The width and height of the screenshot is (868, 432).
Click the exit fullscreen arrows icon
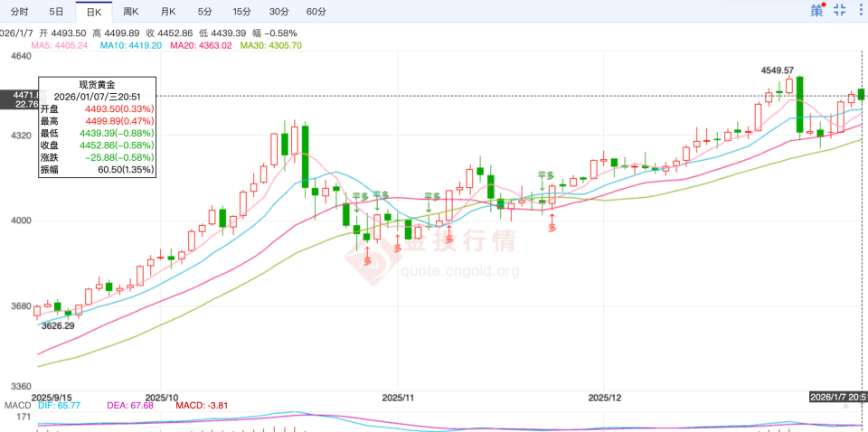[840, 10]
